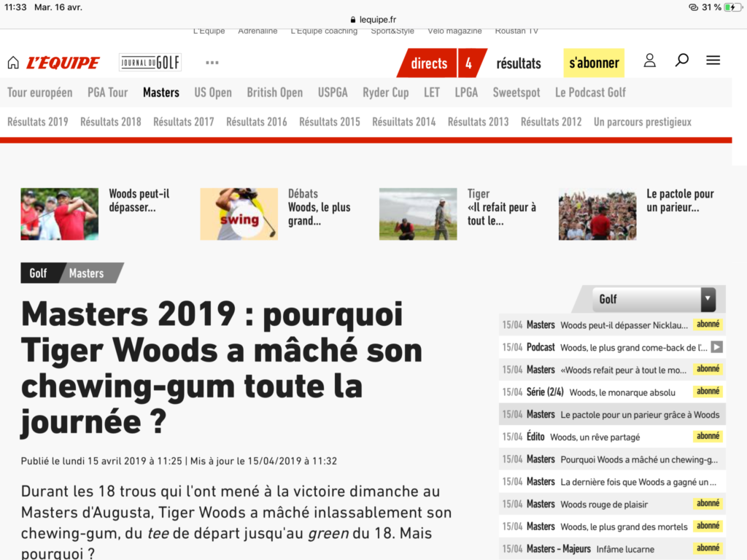Open the hamburger menu
747x560 pixels.
[713, 61]
